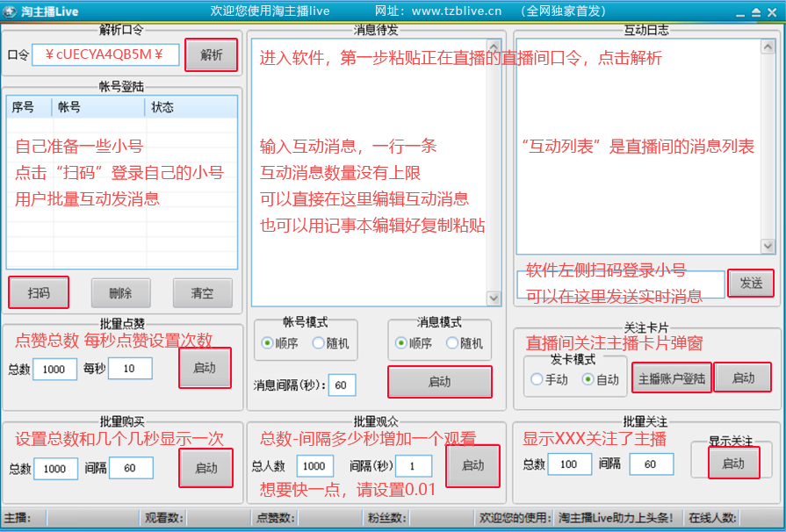786x532 pixels.
Task: Click the 口令 input field
Action: click(105, 54)
